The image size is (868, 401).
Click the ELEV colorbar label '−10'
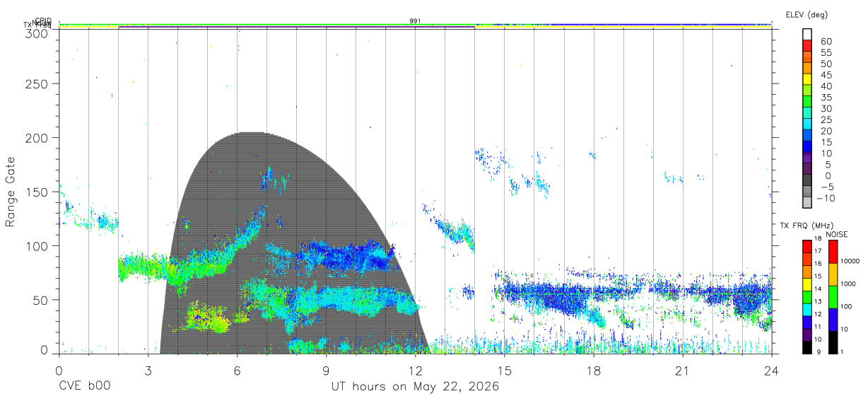tap(824, 197)
